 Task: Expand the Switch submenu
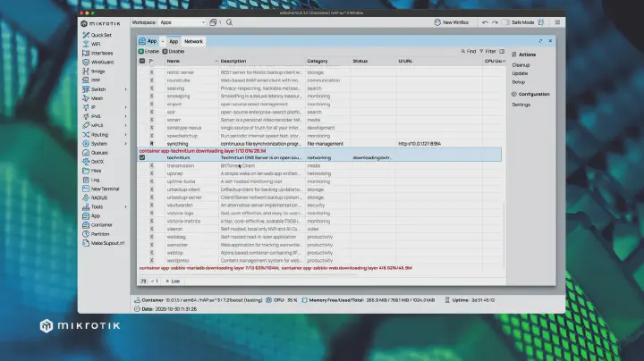126,89
